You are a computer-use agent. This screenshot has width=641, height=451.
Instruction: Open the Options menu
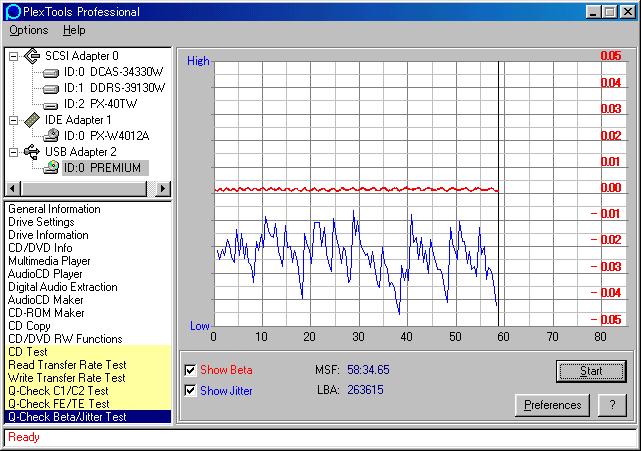(29, 30)
